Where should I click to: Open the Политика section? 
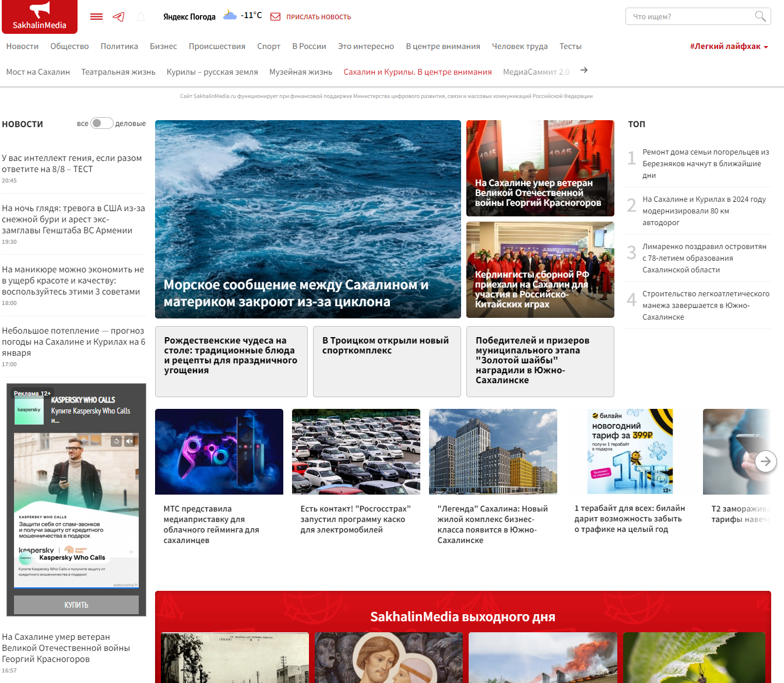(x=119, y=47)
